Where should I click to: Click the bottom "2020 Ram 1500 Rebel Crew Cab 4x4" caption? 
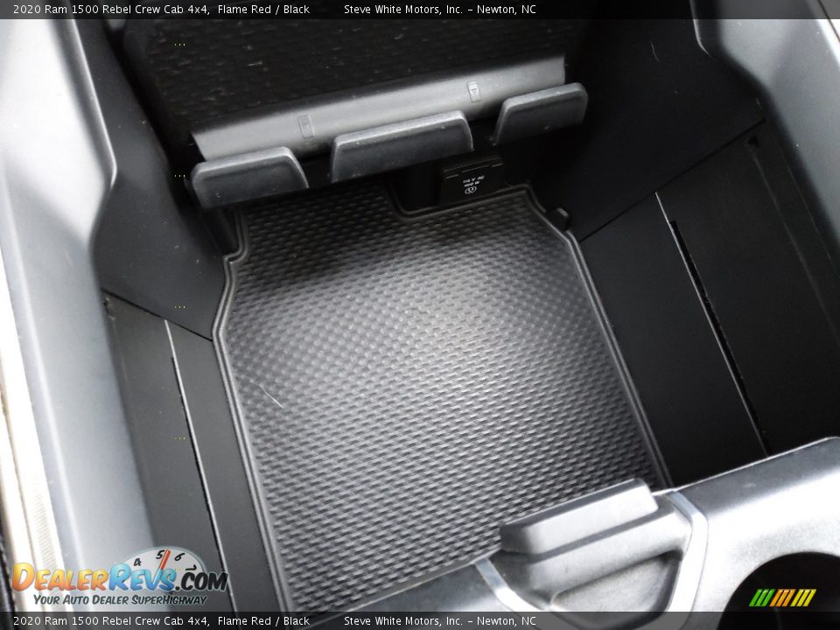tap(110, 620)
